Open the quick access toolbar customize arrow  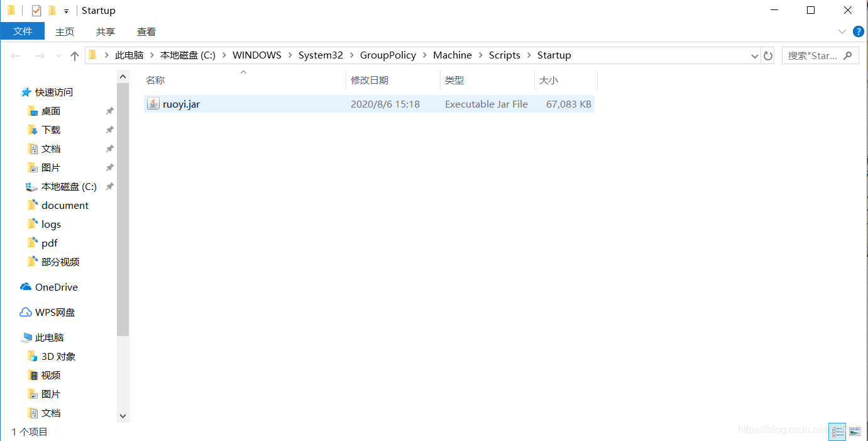[66, 11]
